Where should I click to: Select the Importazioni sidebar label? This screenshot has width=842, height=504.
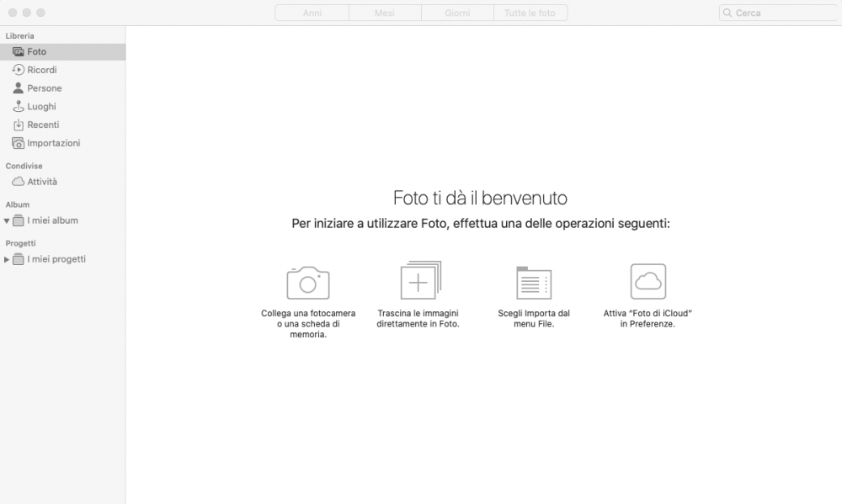click(54, 143)
